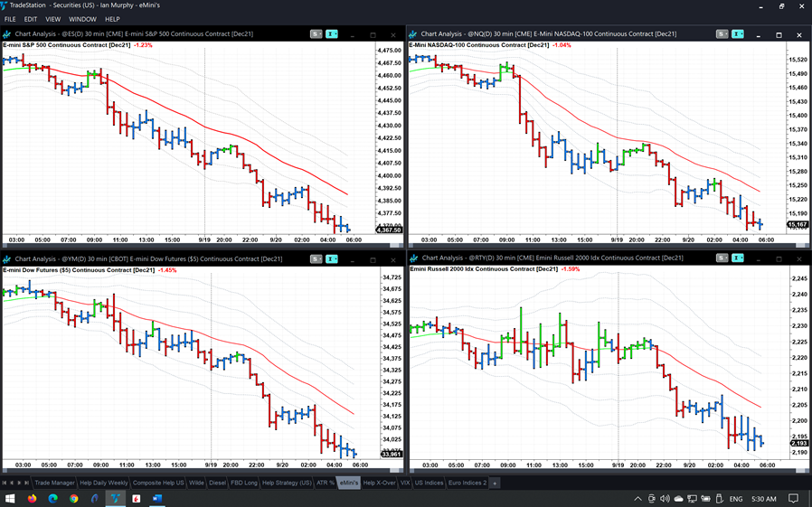Open TradeStation from the Windows taskbar
This screenshot has width=812, height=507.
[x=115, y=498]
